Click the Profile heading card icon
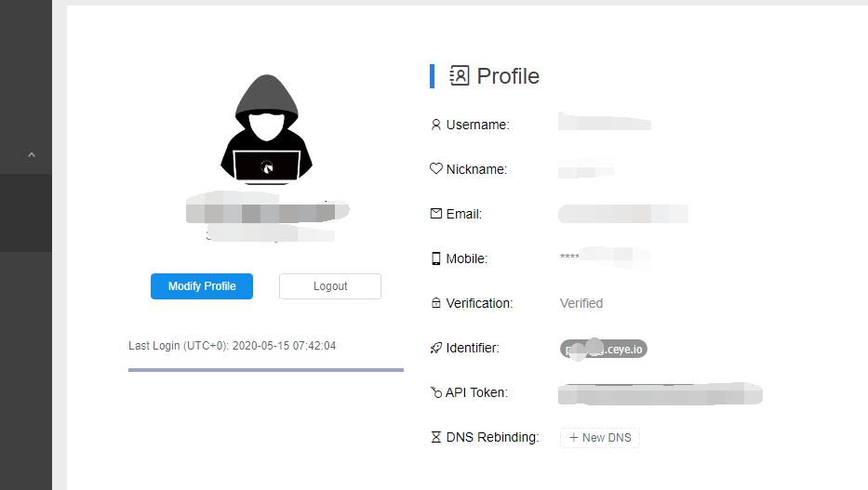 click(460, 75)
